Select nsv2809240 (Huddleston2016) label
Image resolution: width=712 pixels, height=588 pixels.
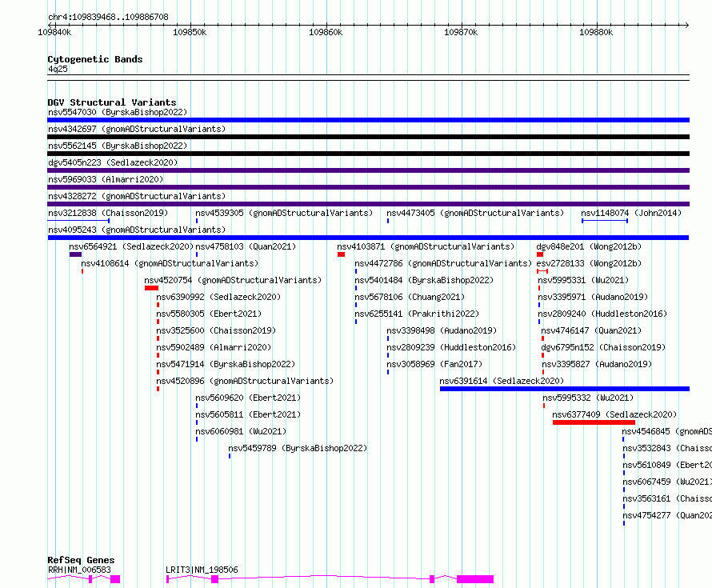(x=602, y=314)
